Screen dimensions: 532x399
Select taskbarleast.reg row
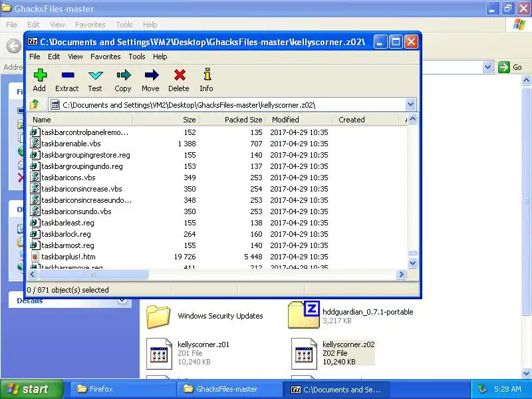[217, 223]
